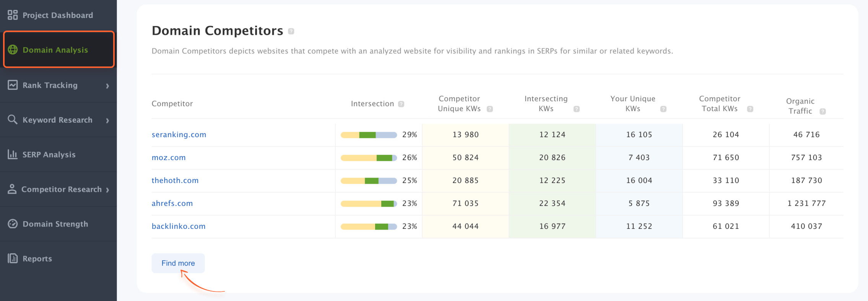868x301 pixels.
Task: Click the 25% intersection bar for thehoth.com
Action: tap(369, 181)
